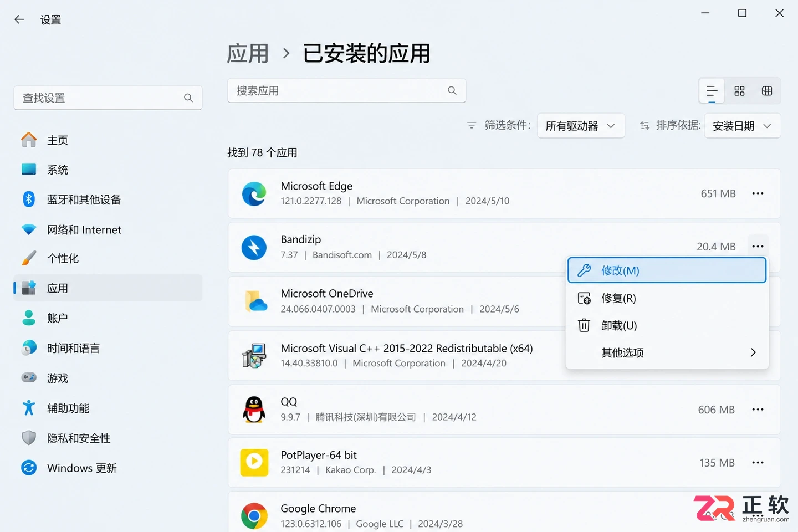798x532 pixels.
Task: Open 辅助功能 settings
Action: [108, 408]
